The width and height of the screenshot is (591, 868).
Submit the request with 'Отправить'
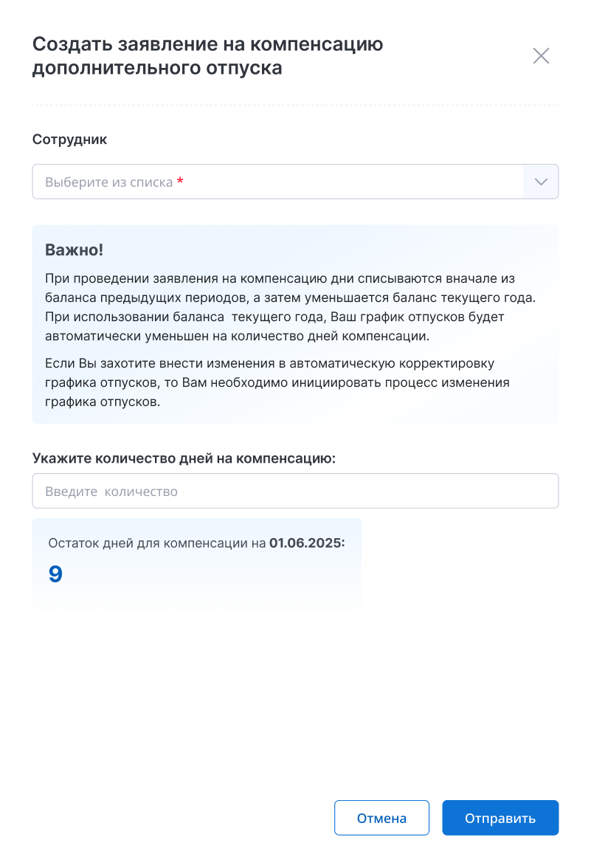(x=500, y=818)
